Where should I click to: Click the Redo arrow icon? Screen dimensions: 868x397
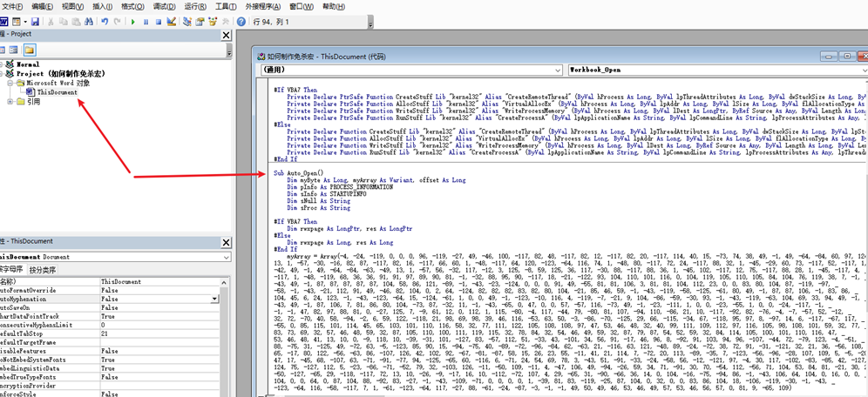pos(118,22)
